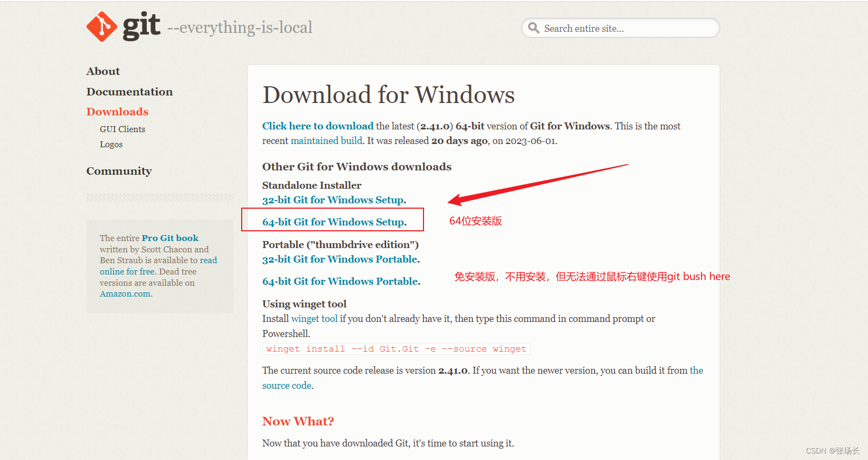868x460 pixels.
Task: Click the winget install command code text
Action: click(397, 349)
